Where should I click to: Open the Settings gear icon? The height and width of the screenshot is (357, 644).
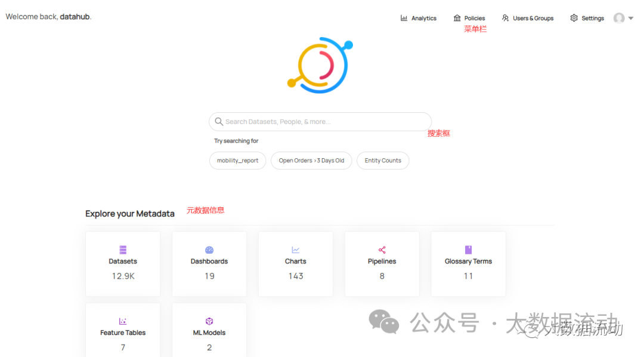[574, 17]
